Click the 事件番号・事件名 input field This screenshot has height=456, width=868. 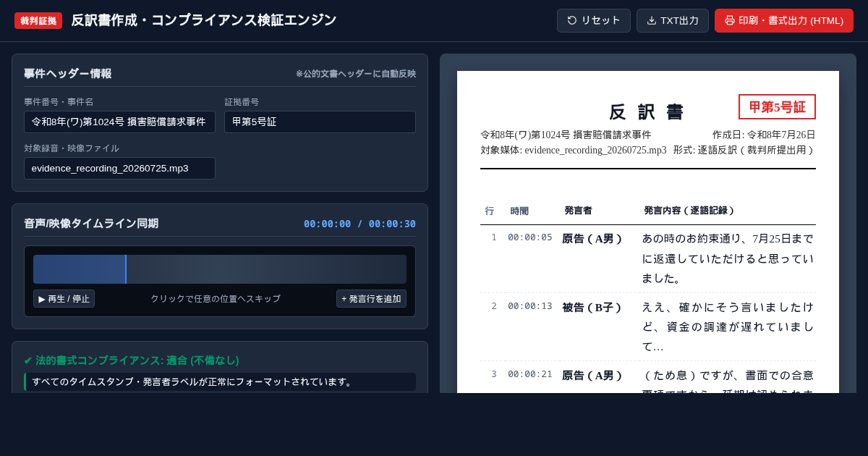point(119,122)
